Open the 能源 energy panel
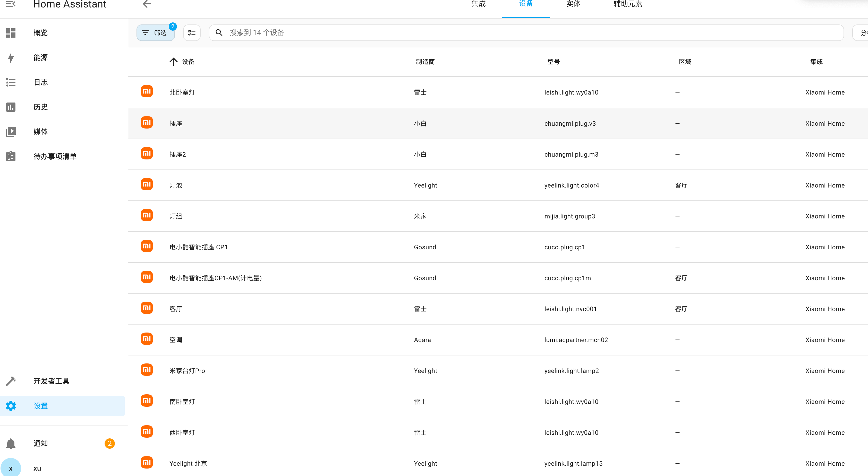The image size is (868, 476). pyautogui.click(x=40, y=58)
